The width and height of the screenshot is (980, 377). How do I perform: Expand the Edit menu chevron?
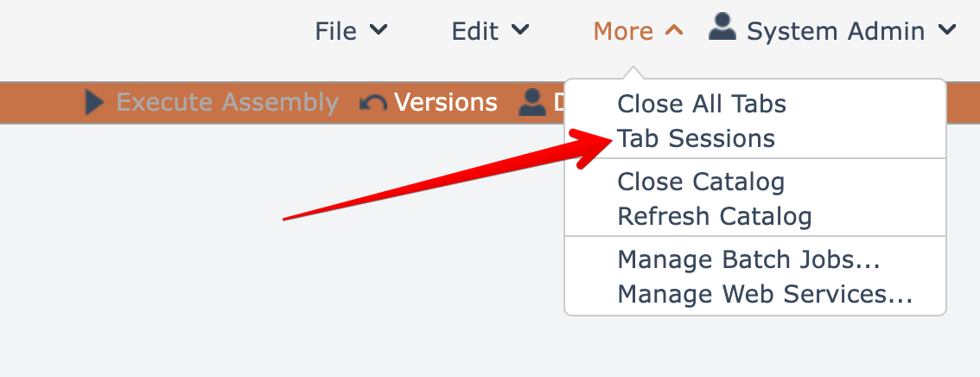pyautogui.click(x=519, y=30)
